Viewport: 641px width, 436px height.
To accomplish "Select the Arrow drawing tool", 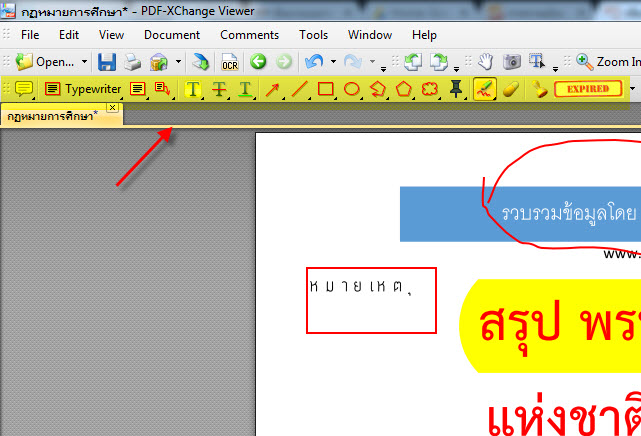I will tap(273, 89).
